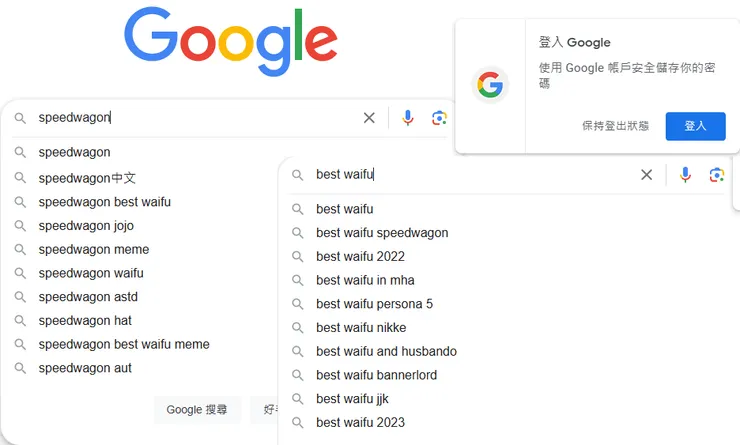Open image search in the best waifu bar
Image resolution: width=740 pixels, height=445 pixels.
[716, 175]
